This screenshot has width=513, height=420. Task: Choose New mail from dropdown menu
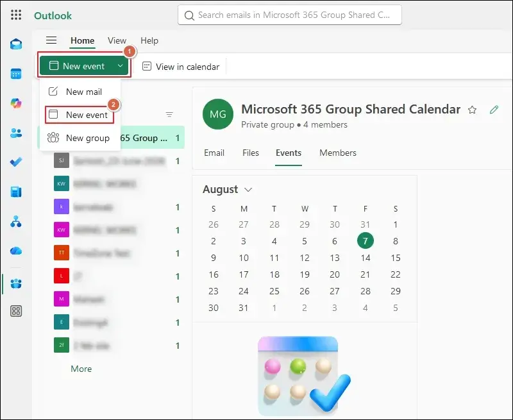pos(80,92)
